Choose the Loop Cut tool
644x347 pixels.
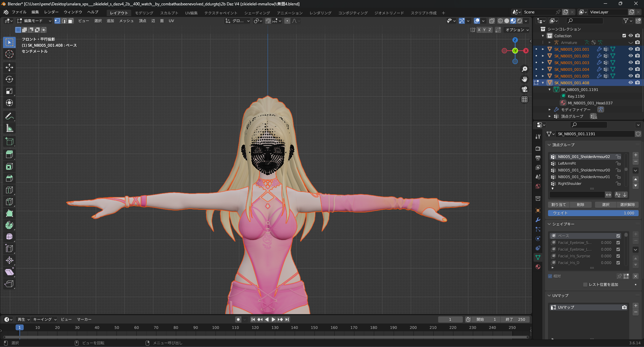9,190
